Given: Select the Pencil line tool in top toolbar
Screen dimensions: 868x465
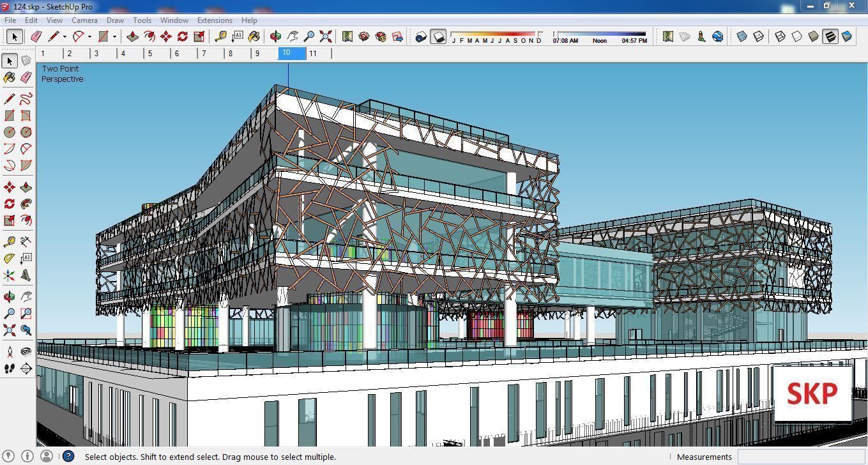Looking at the screenshot, I should tap(54, 36).
